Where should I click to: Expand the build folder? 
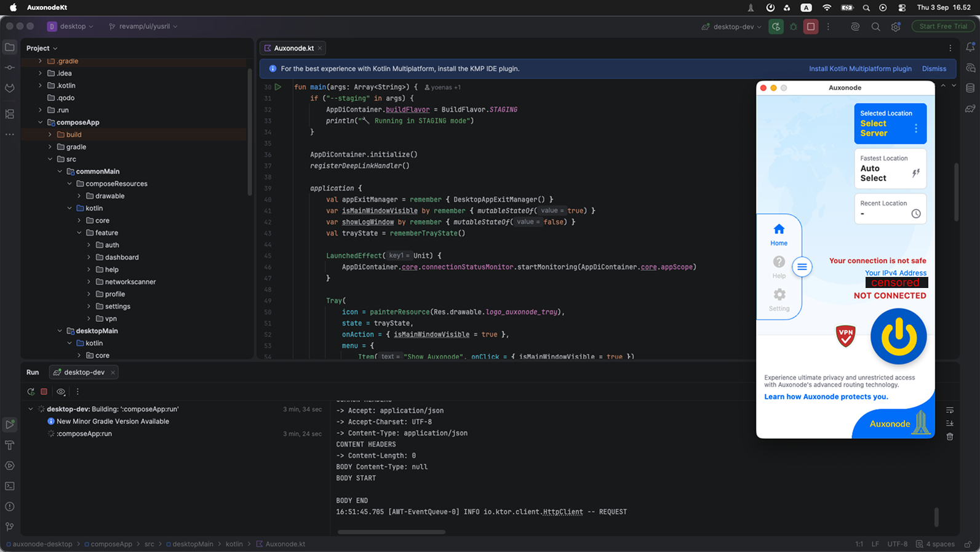pos(50,135)
